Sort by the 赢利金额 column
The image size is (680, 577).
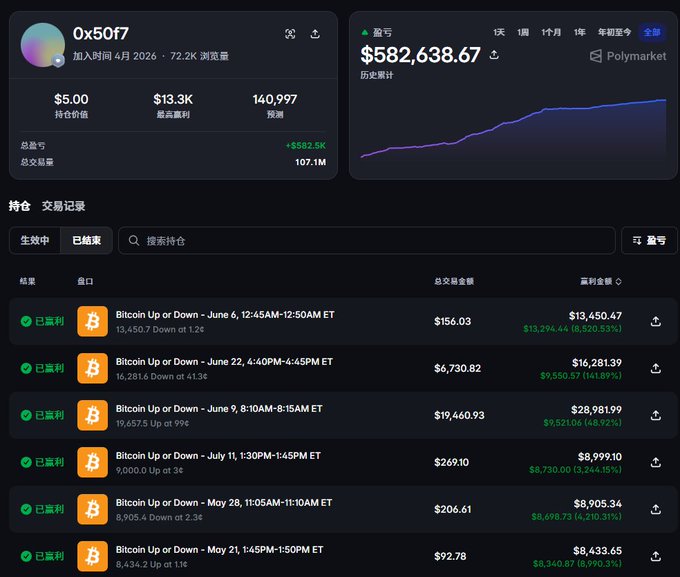601,282
